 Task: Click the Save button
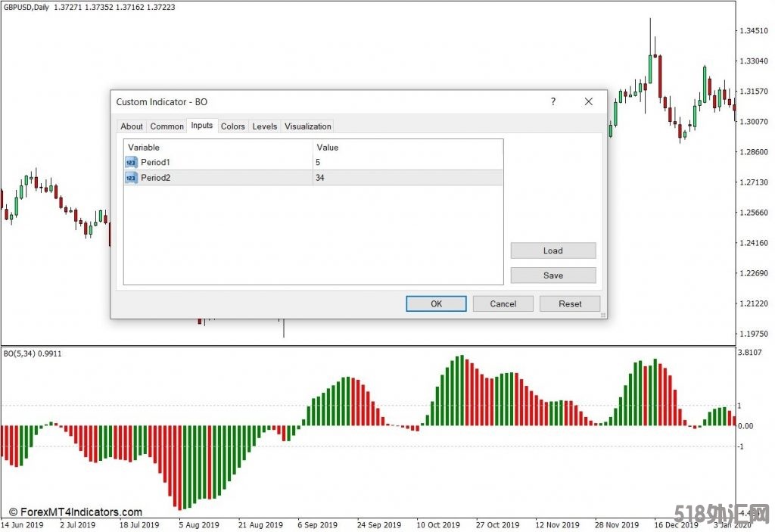(553, 275)
